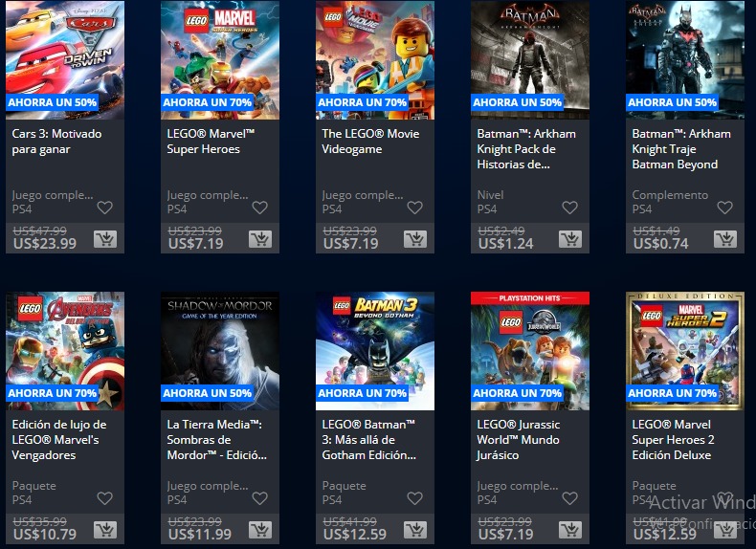Add LEGO Jurassic World to cart
The height and width of the screenshot is (549, 756).
tap(570, 530)
